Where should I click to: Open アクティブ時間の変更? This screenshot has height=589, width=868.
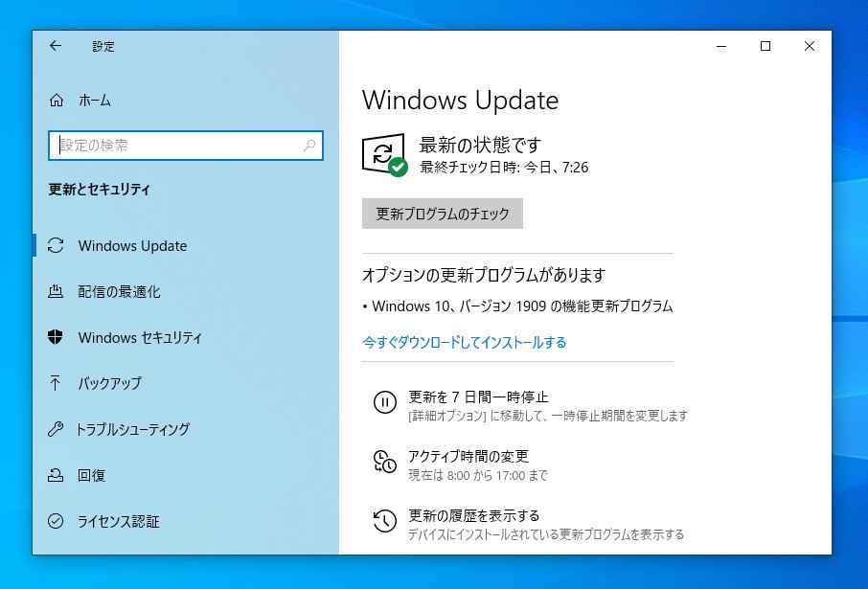click(468, 456)
